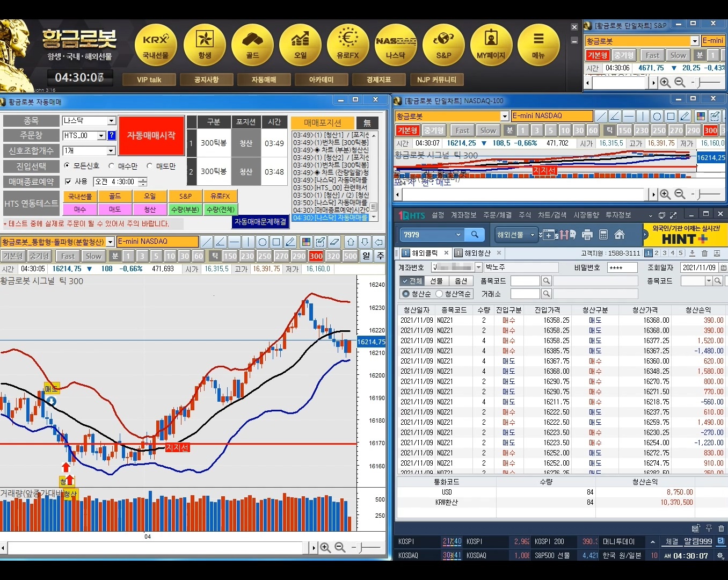Open the 공지사항 link
Screen dimensions: 728x580
click(206, 79)
